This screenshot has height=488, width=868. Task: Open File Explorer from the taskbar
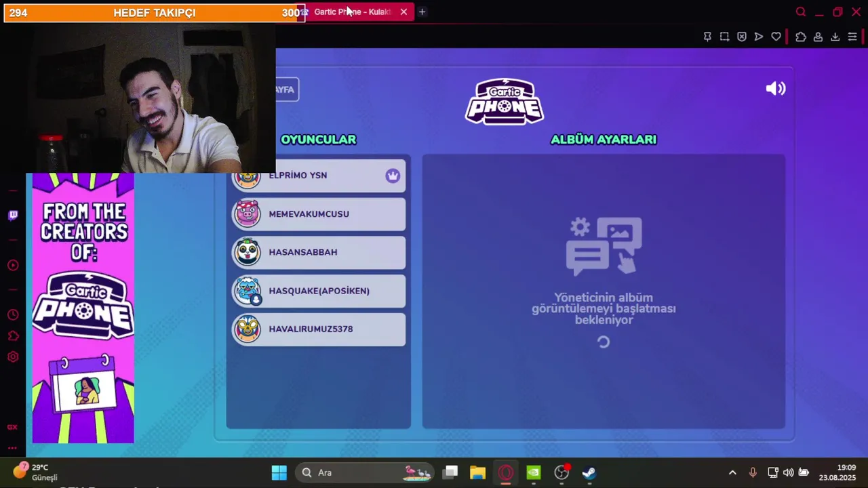point(478,472)
